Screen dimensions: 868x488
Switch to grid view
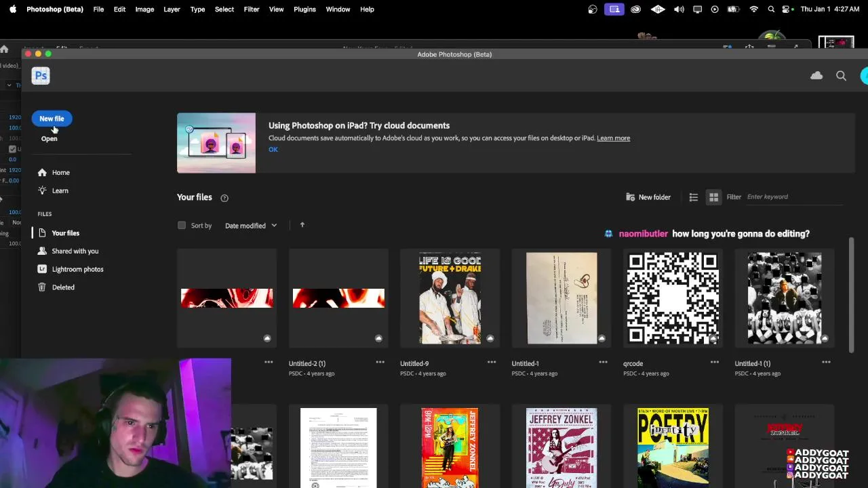point(713,197)
